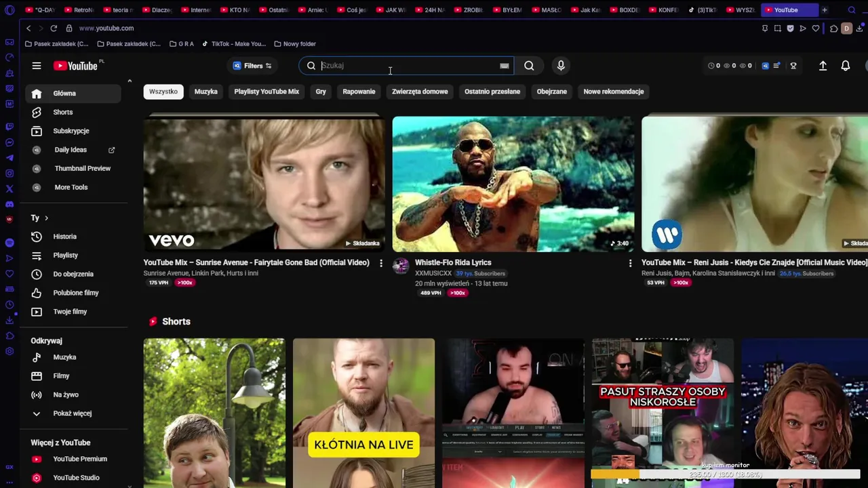Select the Rapowanie filter chip
This screenshot has height=488, width=868.
click(359, 91)
